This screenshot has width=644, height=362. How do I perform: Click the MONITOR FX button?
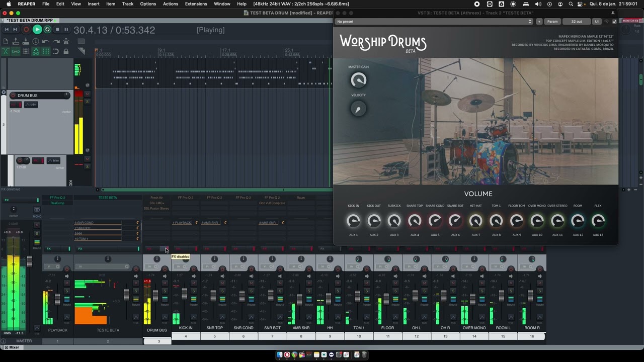[x=630, y=21]
